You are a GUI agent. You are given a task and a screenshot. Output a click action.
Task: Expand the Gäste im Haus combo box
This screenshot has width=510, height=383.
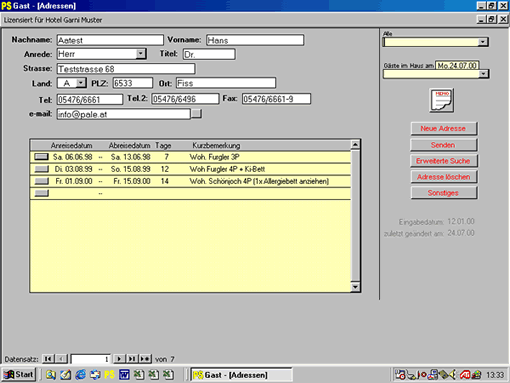483,74
